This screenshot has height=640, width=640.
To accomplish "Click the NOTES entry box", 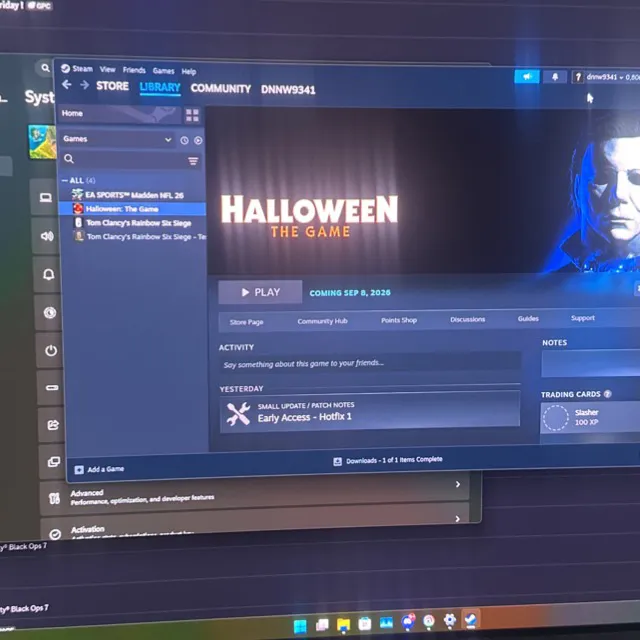I will pyautogui.click(x=591, y=363).
